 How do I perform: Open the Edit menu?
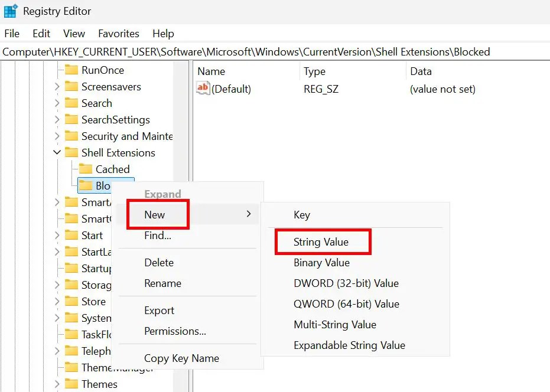[x=41, y=34]
